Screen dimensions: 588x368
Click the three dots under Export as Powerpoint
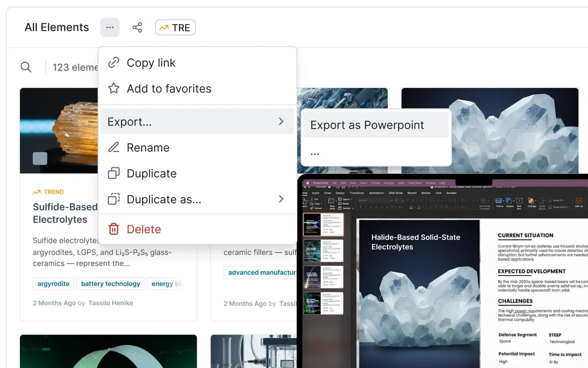[x=315, y=154]
